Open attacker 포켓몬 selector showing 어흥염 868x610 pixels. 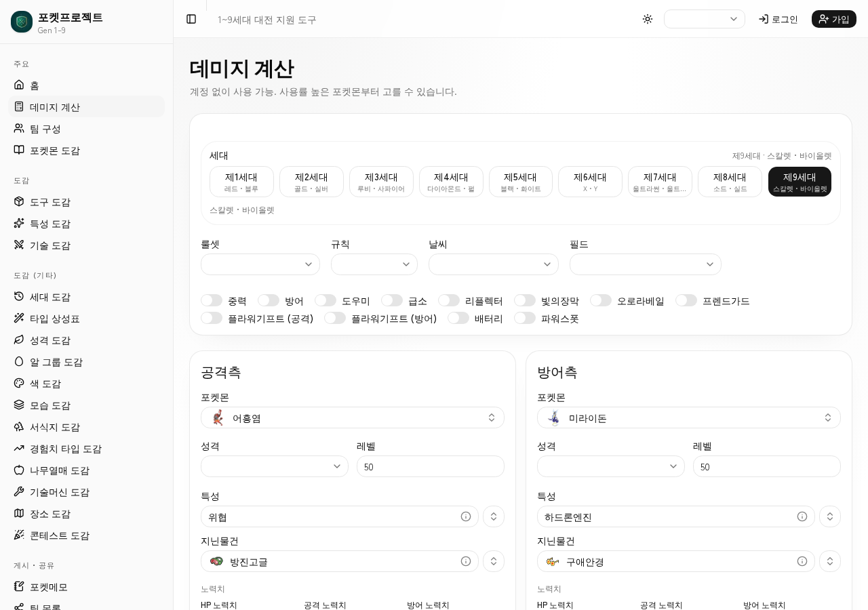(x=353, y=418)
